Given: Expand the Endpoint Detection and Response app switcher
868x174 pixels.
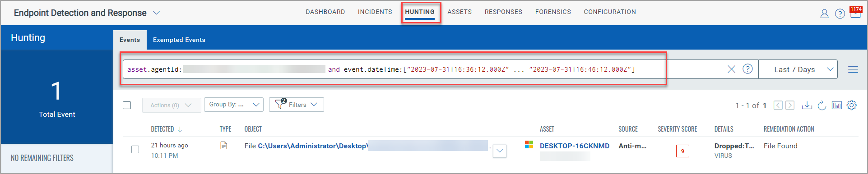Looking at the screenshot, I should tap(157, 13).
